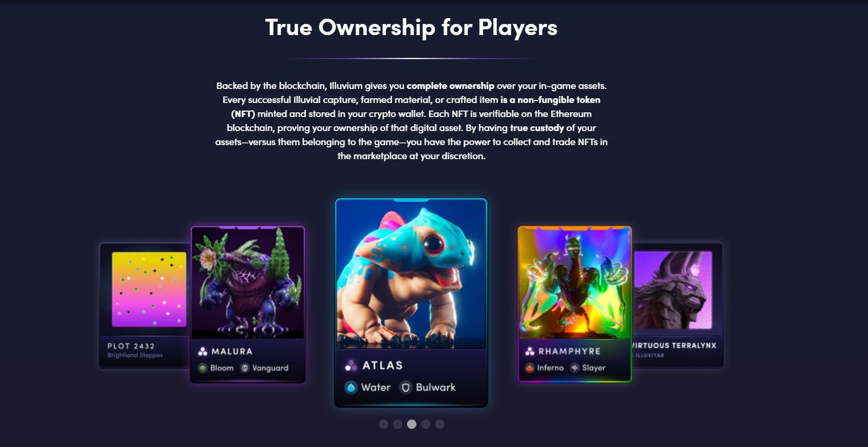Click the Brightland Steppes region label
Image resolution: width=868 pixels, height=447 pixels.
click(x=135, y=355)
